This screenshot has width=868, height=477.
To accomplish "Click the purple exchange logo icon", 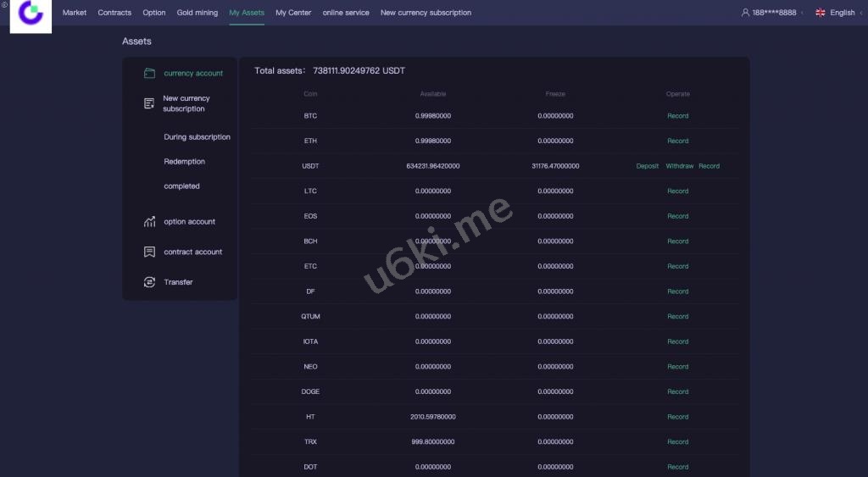I will coord(31,14).
